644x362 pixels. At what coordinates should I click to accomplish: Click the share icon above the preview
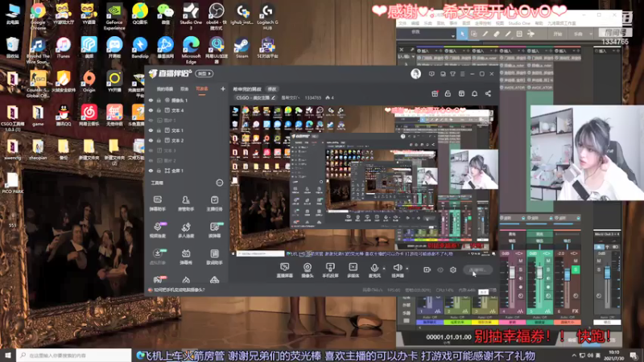(488, 93)
